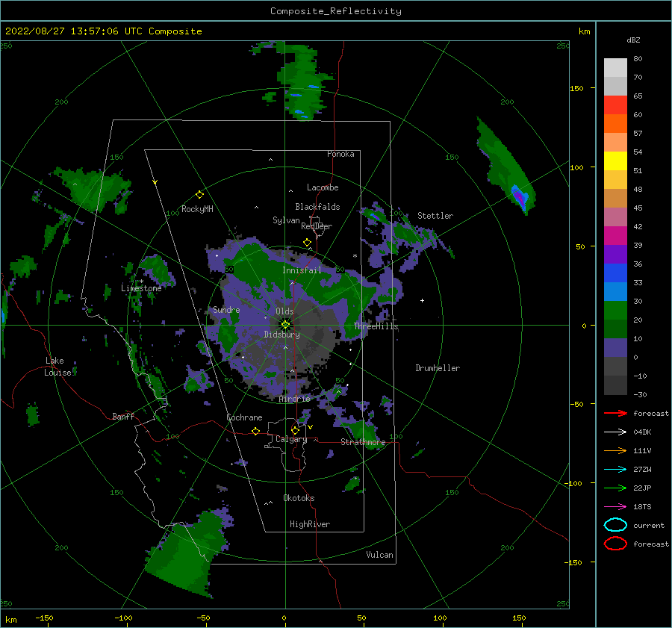
Task: Select the dark orange swatch below 60
Action: [x=615, y=124]
